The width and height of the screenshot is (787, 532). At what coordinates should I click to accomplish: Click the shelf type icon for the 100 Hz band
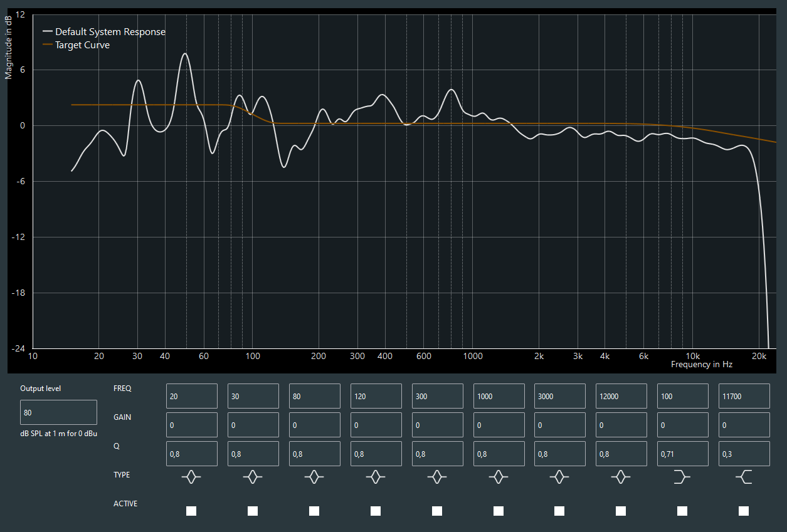(682, 477)
